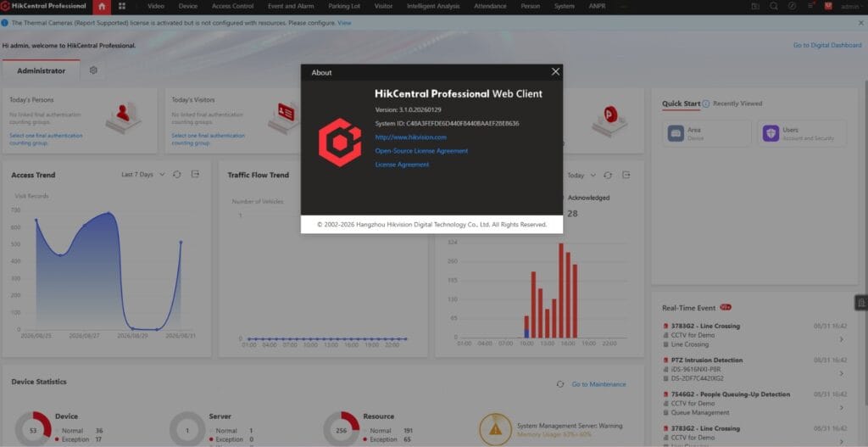Close the About dialog
This screenshot has width=868, height=447.
[556, 71]
